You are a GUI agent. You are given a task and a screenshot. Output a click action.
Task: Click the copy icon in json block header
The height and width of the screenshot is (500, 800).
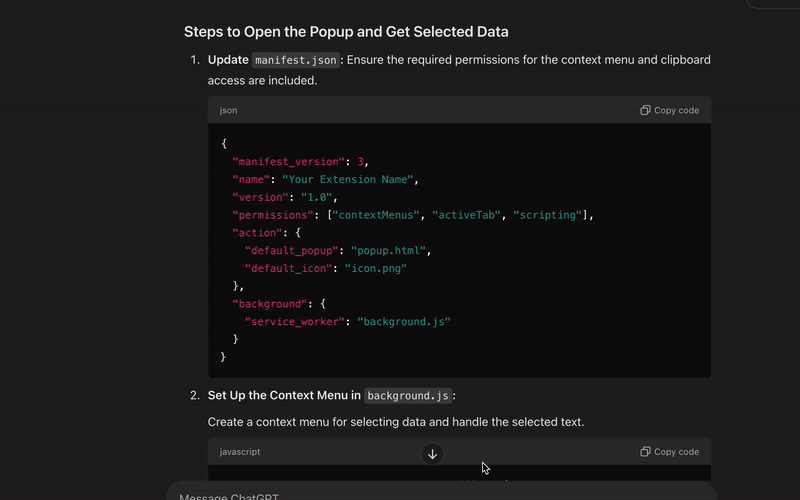[645, 110]
